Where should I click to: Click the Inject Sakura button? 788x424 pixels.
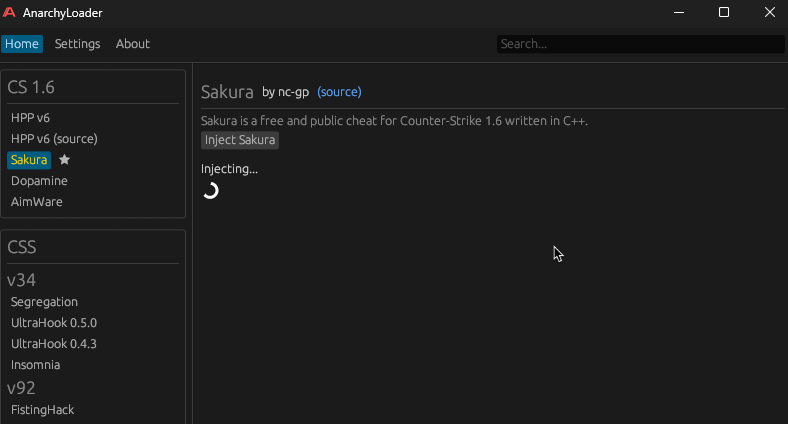click(240, 140)
